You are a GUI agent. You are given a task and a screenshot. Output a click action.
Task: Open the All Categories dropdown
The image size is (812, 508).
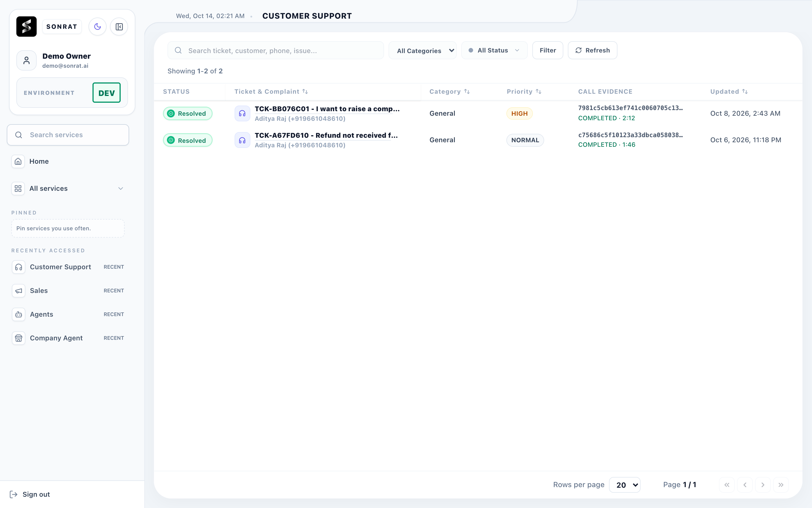coord(422,51)
